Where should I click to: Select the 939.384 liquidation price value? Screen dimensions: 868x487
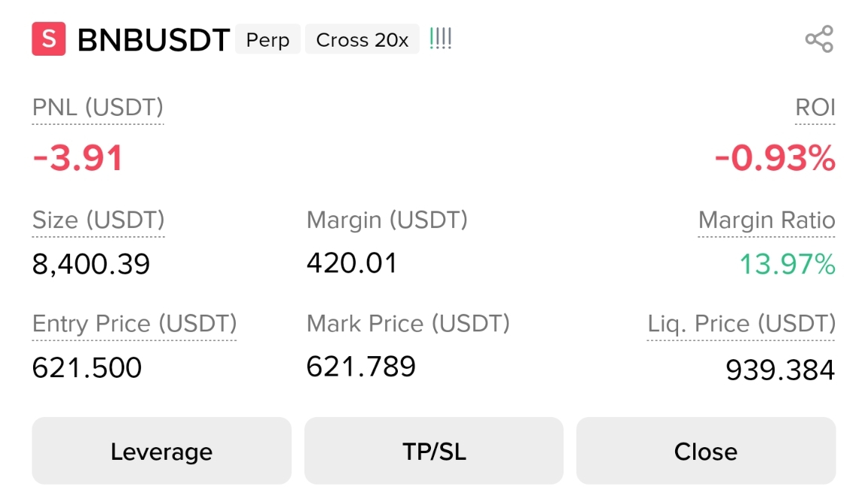pyautogui.click(x=780, y=370)
